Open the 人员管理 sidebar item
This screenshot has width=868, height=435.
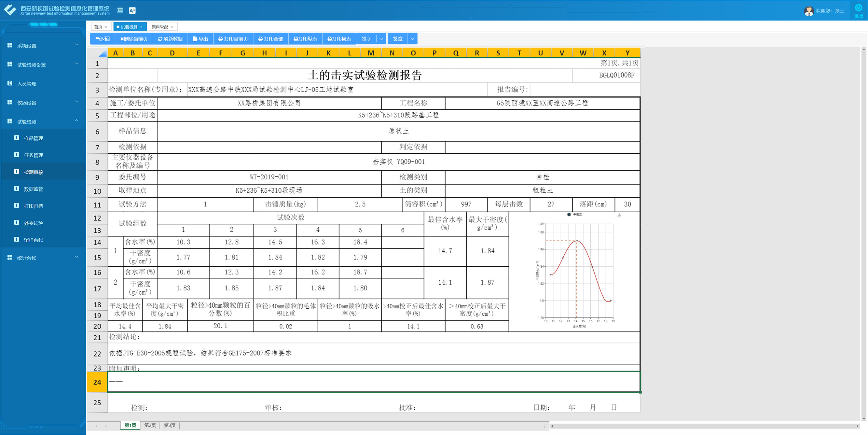coord(43,84)
